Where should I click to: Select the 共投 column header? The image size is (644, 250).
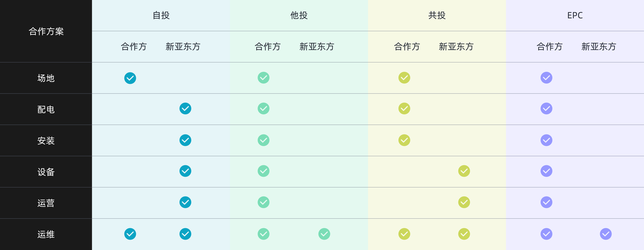[437, 15]
